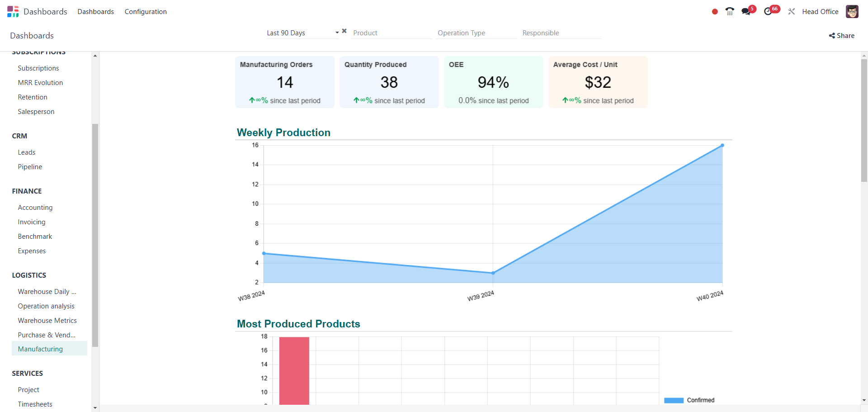This screenshot has height=412, width=868.
Task: Open the Configuration menu
Action: 146,11
